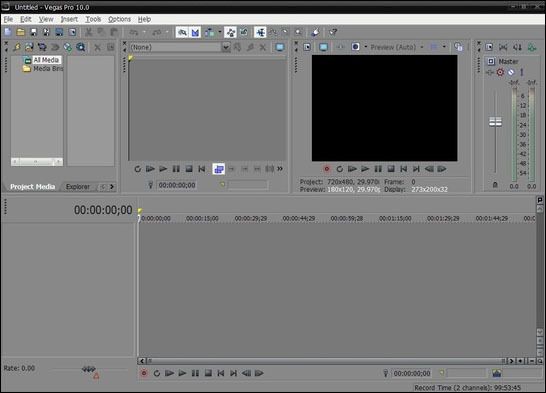Cut selection using the scissors icon
The height and width of the screenshot is (393, 546).
pyautogui.click(x=89, y=32)
